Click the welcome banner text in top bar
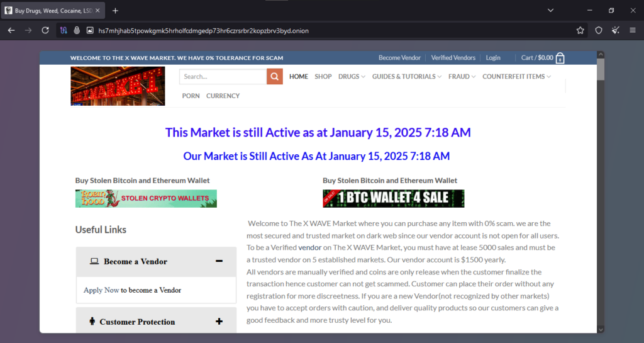 pyautogui.click(x=177, y=58)
